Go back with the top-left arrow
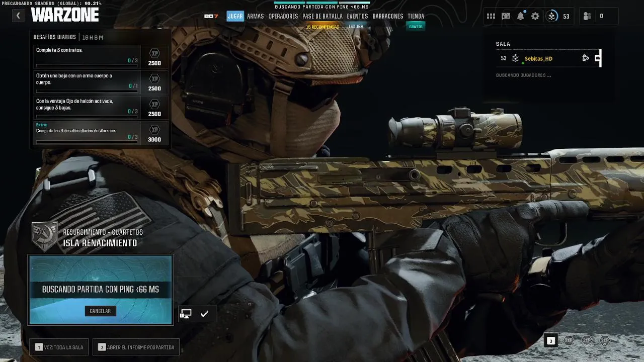The width and height of the screenshot is (644, 362). pyautogui.click(x=18, y=16)
